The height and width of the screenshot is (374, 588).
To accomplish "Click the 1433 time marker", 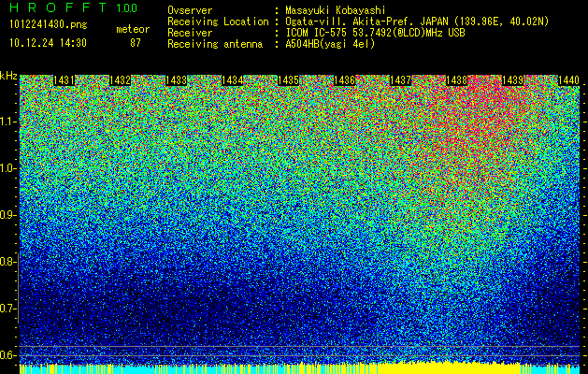I will coord(177,80).
